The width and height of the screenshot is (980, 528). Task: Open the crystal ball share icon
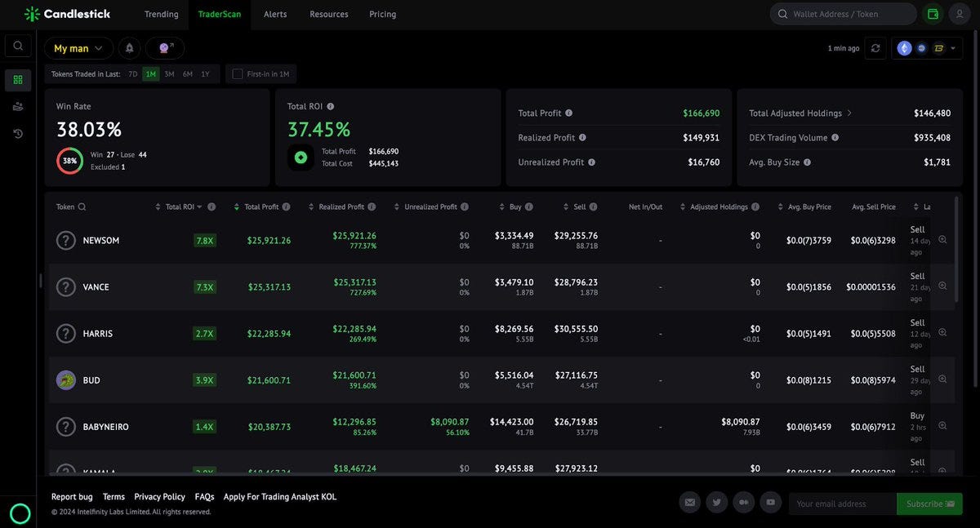(x=165, y=48)
